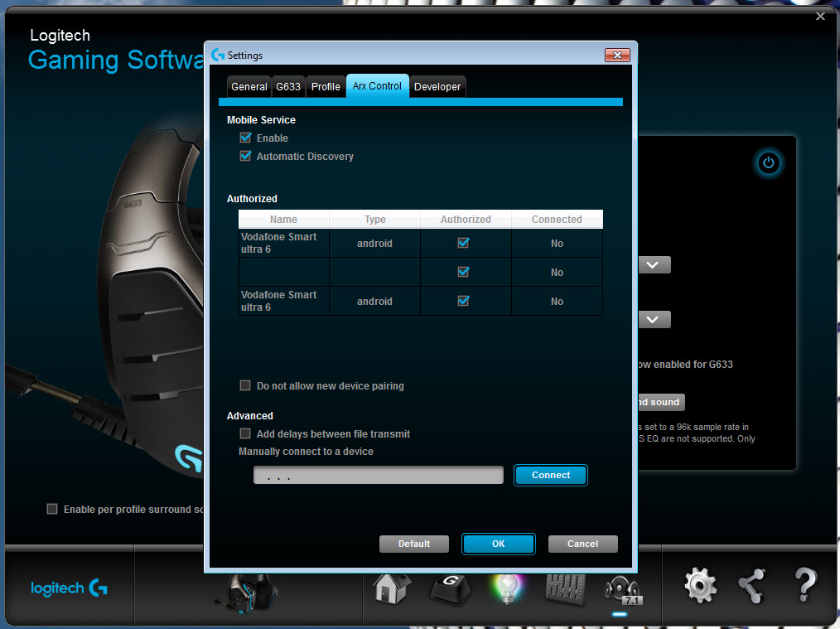840x629 pixels.
Task: Select first Vodafone Smart ultra 6 name cell
Action: pyautogui.click(x=283, y=244)
